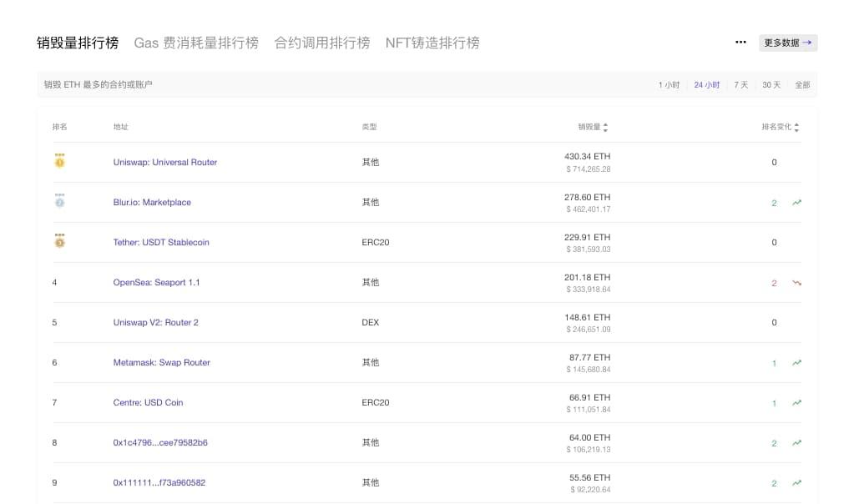Click the three-dots more options icon
859x504 pixels.
[740, 43]
